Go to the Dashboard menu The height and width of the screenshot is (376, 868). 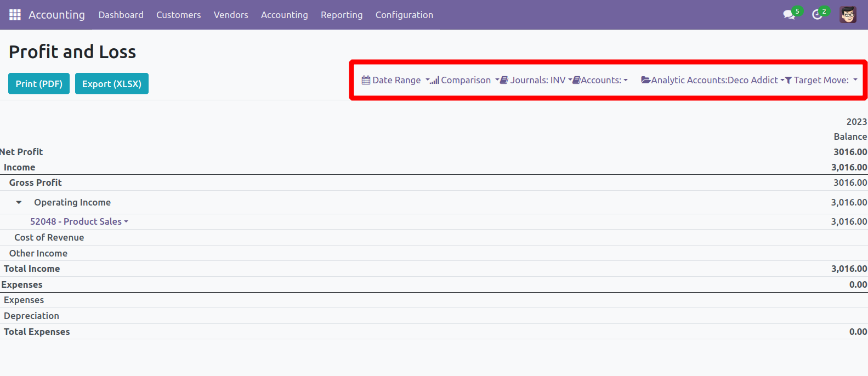click(121, 15)
